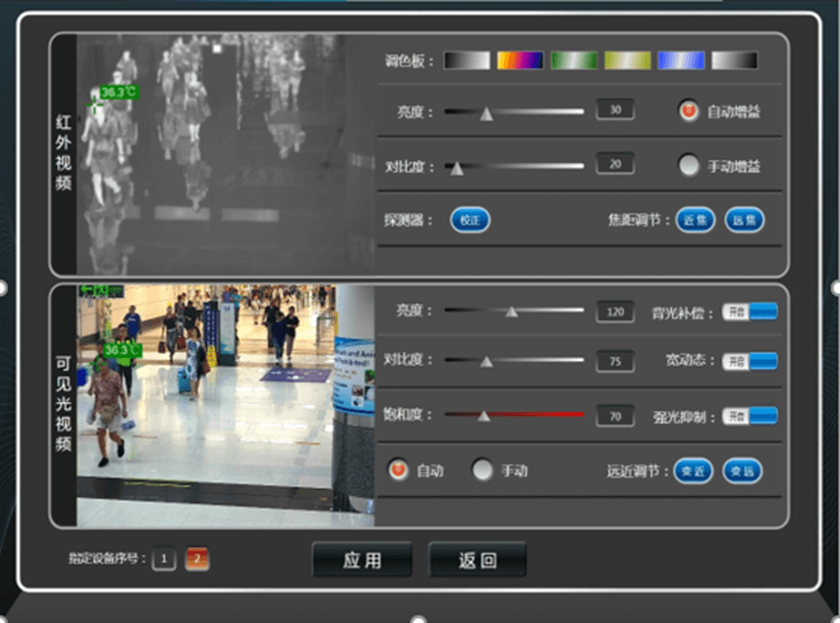Viewport: 840px width, 623px height.
Task: Select device number 2
Action: pos(197,559)
